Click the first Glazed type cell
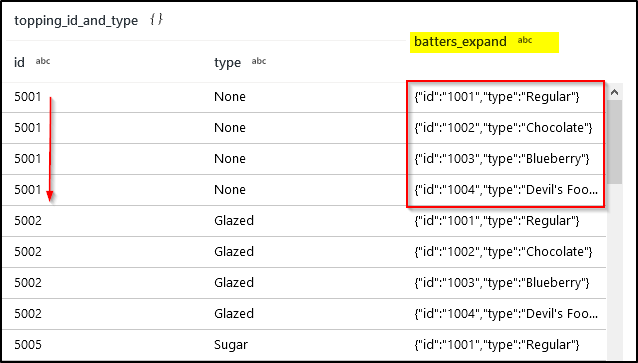 pyautogui.click(x=234, y=221)
